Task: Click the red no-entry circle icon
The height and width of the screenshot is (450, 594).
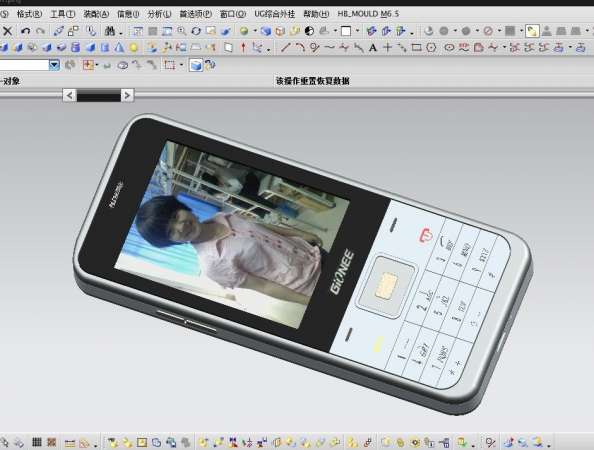Action: coord(488,31)
